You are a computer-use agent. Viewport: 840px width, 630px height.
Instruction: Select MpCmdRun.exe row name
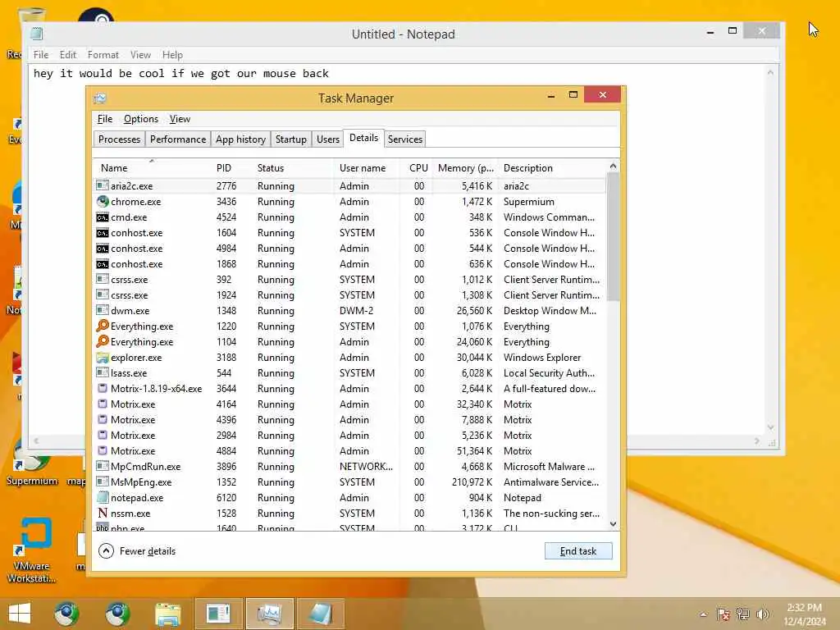(x=145, y=466)
